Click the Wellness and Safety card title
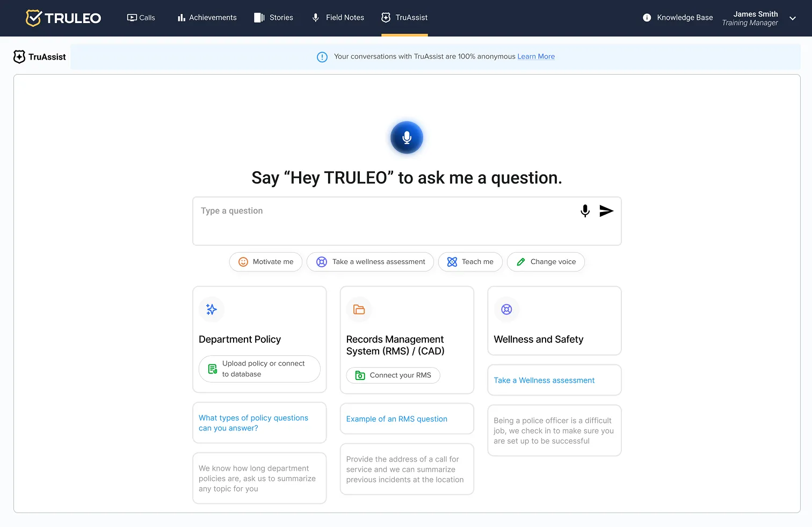Image resolution: width=812 pixels, height=527 pixels. tap(539, 339)
